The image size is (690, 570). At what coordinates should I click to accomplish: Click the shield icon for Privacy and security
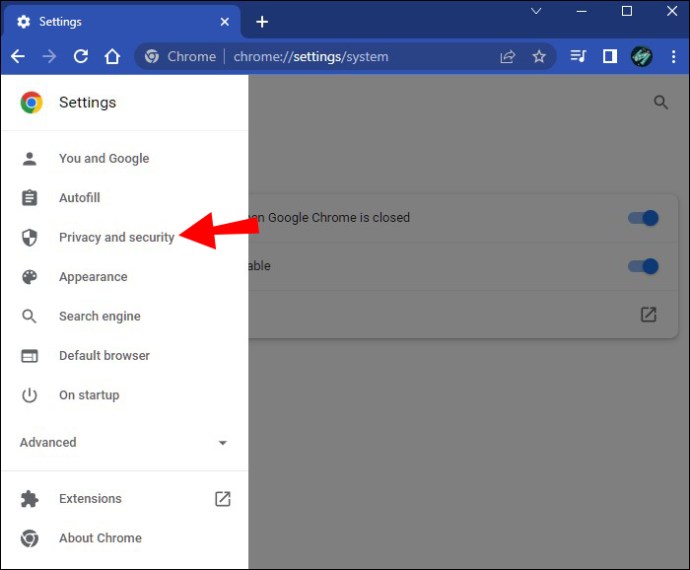[29, 237]
